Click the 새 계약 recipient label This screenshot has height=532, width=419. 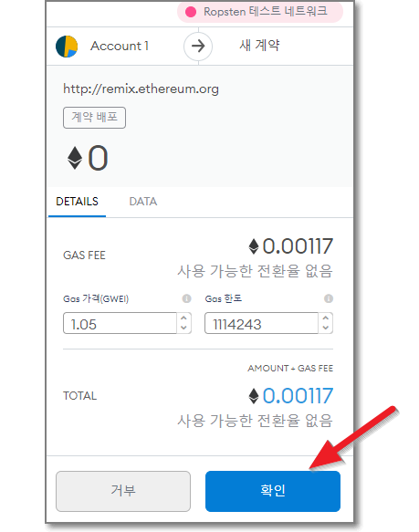pyautogui.click(x=259, y=45)
